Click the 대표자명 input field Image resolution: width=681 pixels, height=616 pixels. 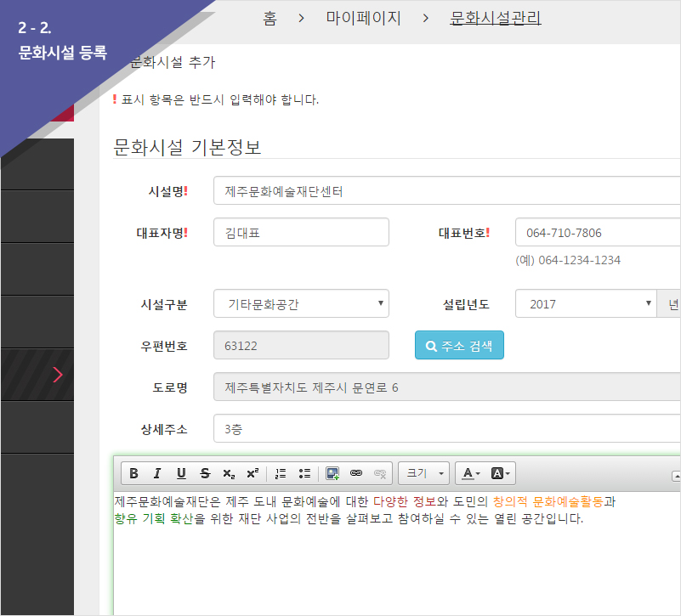(301, 232)
